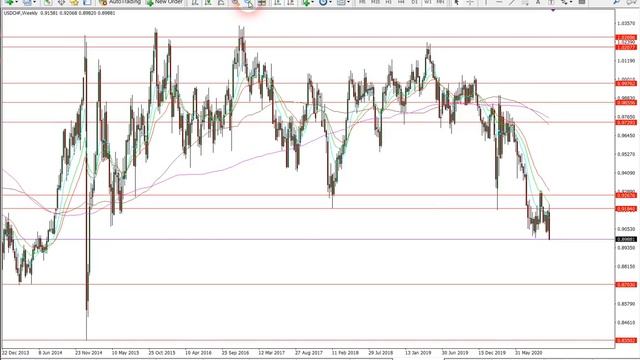Click the Search magnifier icon at toolbar end
Screen dimensions: 640x360
[x=616, y=2]
